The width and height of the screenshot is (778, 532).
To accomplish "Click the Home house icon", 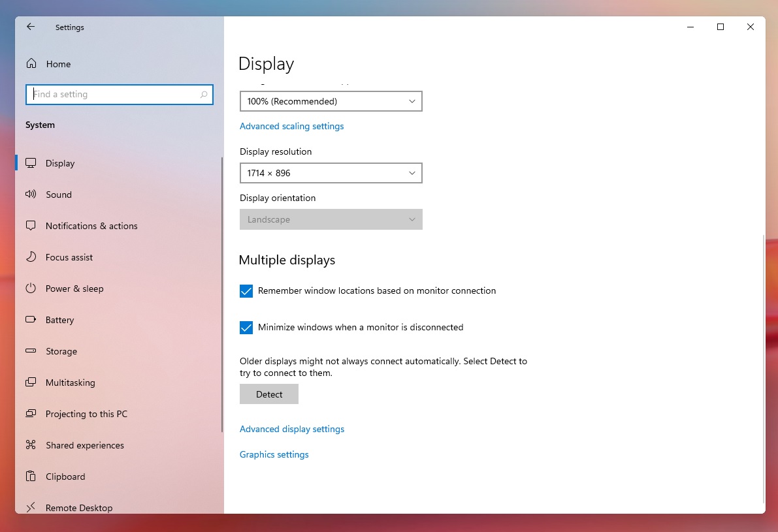I will pyautogui.click(x=31, y=63).
